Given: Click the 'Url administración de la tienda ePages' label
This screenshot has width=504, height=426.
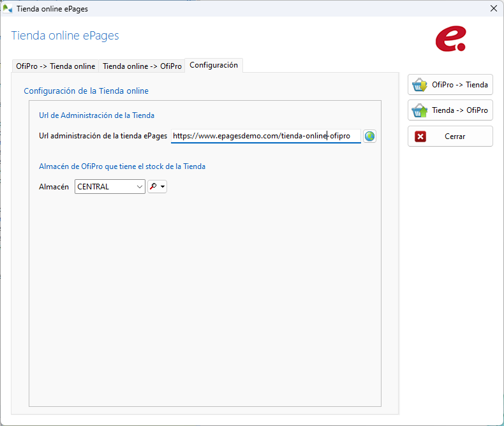Looking at the screenshot, I should click(x=103, y=136).
